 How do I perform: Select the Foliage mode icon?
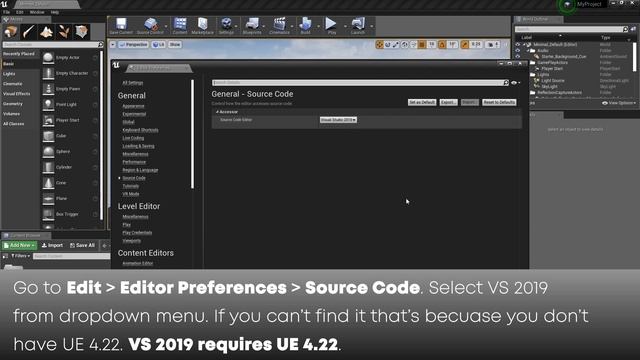[x=64, y=32]
